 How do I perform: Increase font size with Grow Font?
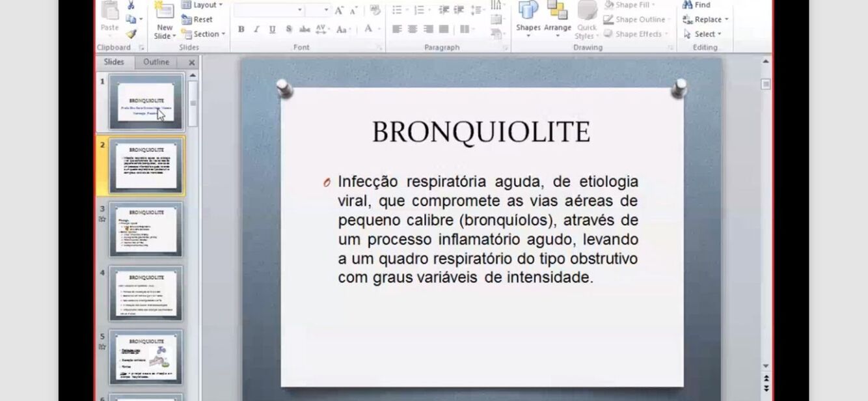339,10
